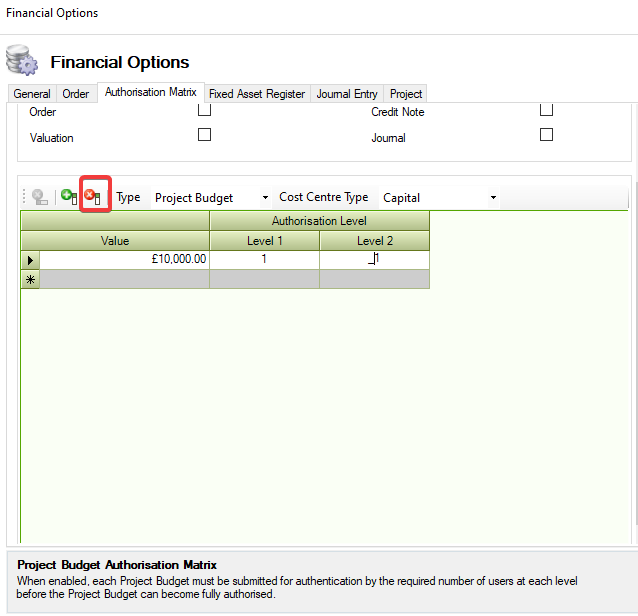638x616 pixels.
Task: Click the greyed-out user icon in the toolbar
Action: [x=40, y=197]
